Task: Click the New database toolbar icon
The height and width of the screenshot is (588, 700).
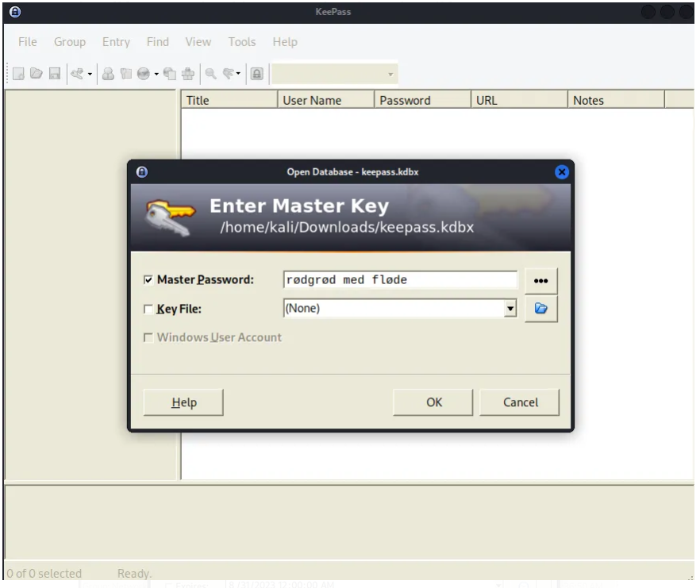Action: (18, 74)
